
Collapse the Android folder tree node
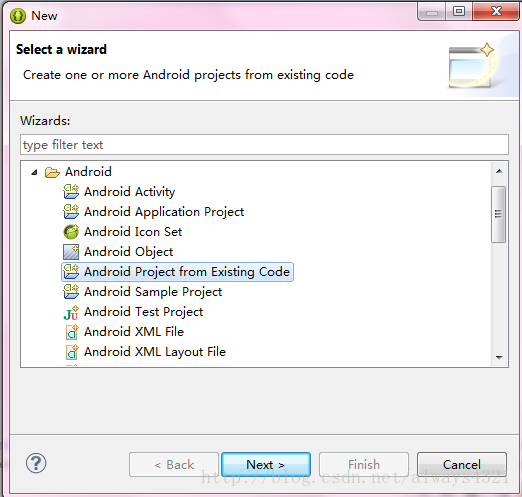[34, 172]
